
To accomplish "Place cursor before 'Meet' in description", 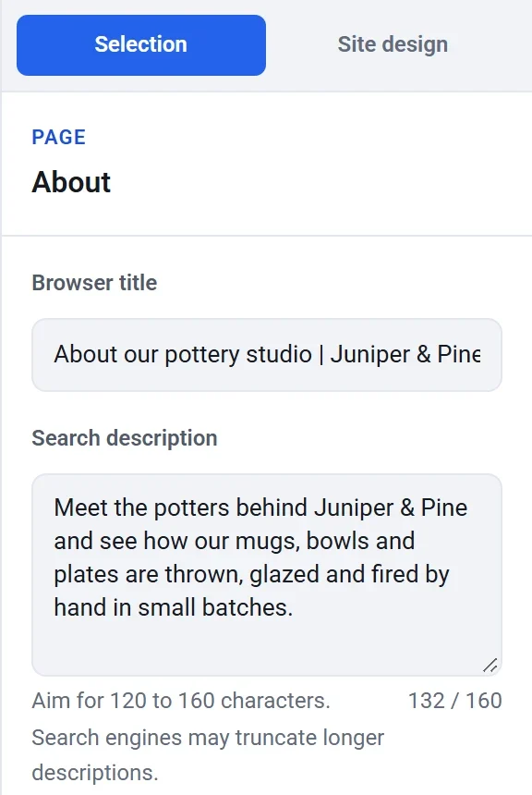I will click(54, 508).
